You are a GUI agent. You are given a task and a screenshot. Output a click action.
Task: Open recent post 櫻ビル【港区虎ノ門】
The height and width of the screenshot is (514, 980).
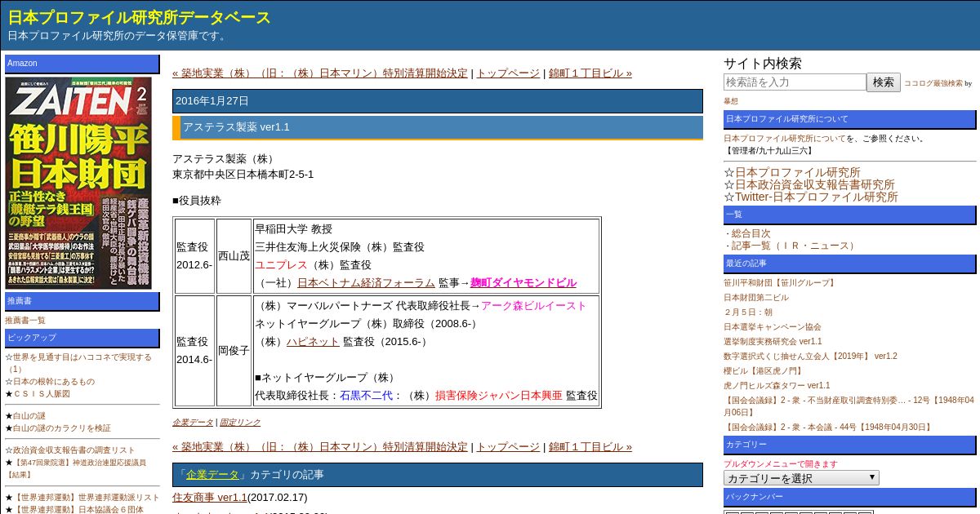coord(763,370)
